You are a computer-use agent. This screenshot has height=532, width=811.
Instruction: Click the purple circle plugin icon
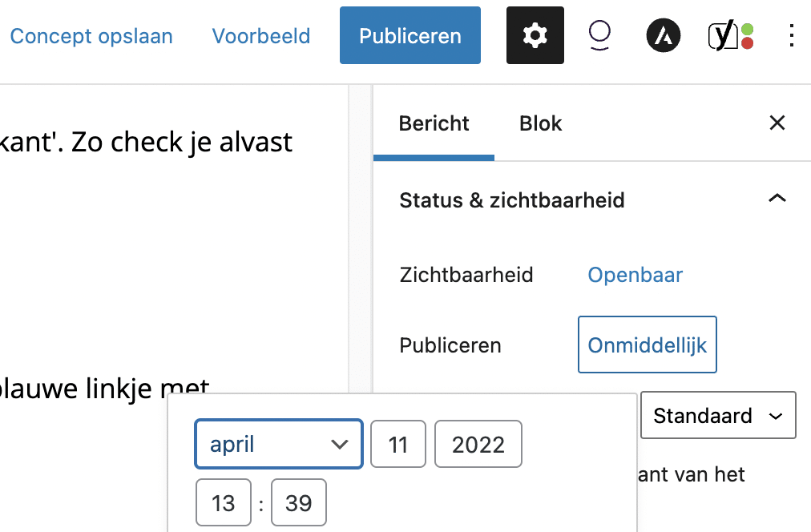pos(599,36)
